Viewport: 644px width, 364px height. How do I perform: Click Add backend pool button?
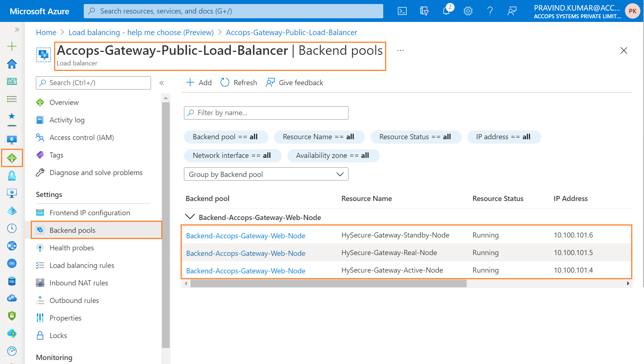coord(199,83)
